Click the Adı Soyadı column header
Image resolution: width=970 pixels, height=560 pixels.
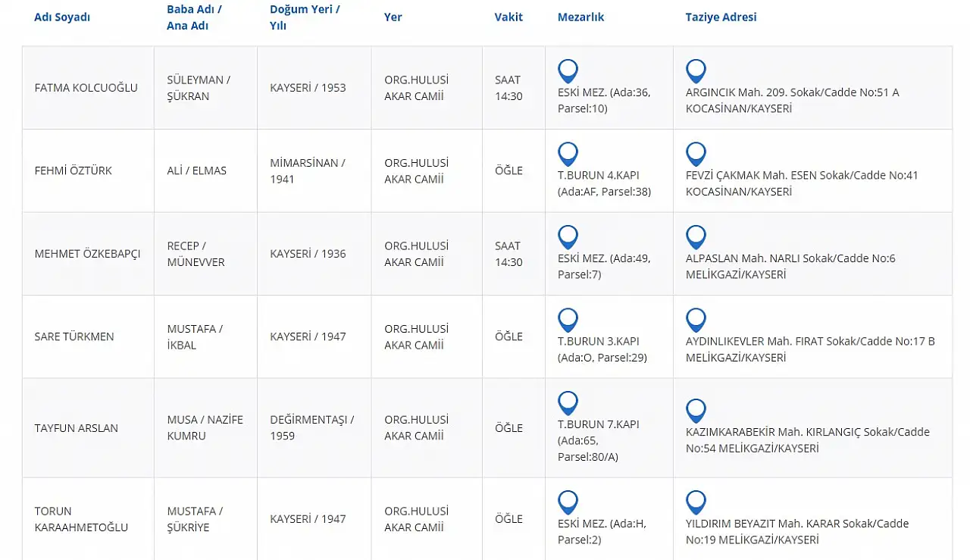(62, 17)
